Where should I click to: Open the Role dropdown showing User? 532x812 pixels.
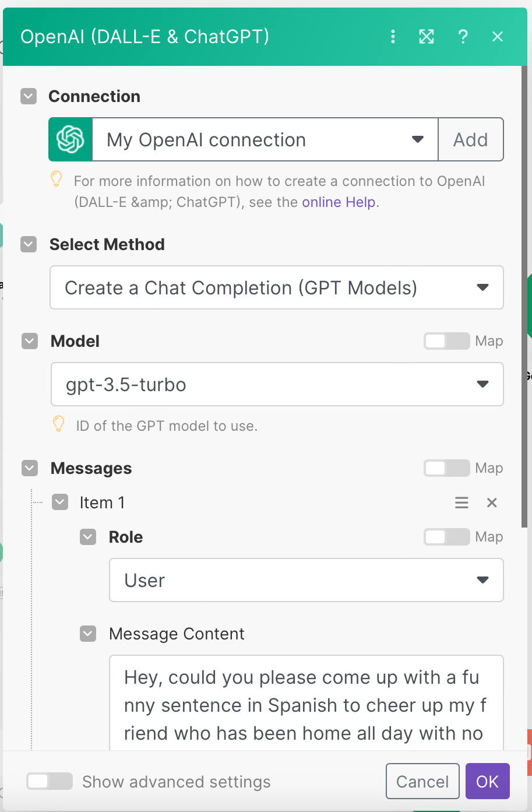(x=306, y=580)
